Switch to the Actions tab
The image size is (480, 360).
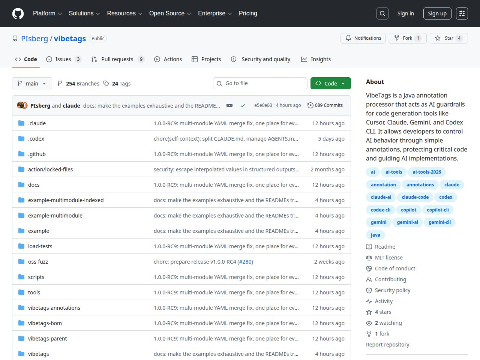pyautogui.click(x=168, y=59)
